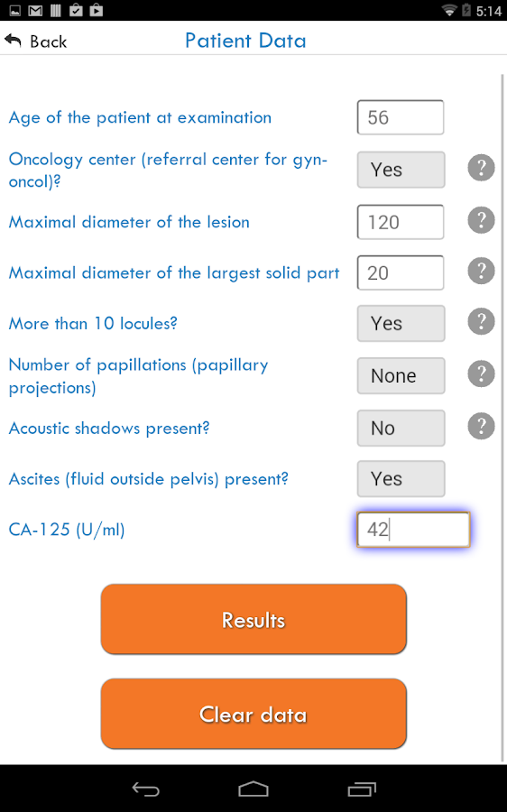Image resolution: width=507 pixels, height=812 pixels.
Task: Change Ascites present answer
Action: (x=401, y=479)
